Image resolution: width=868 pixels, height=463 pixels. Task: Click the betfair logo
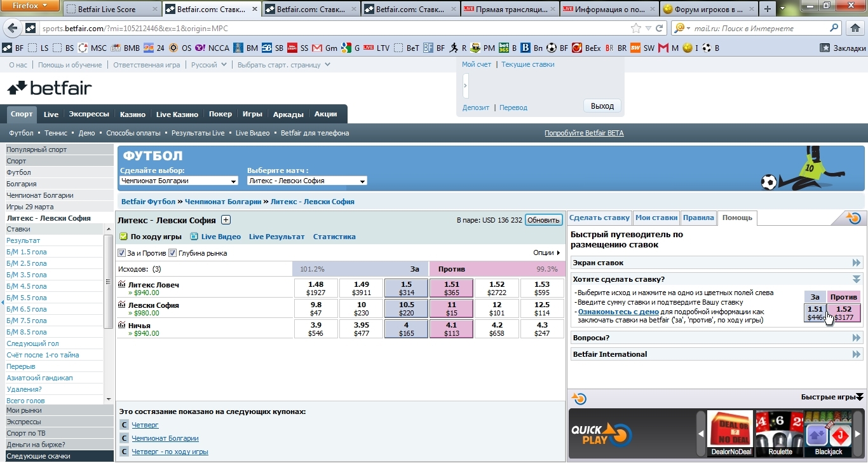coord(49,88)
